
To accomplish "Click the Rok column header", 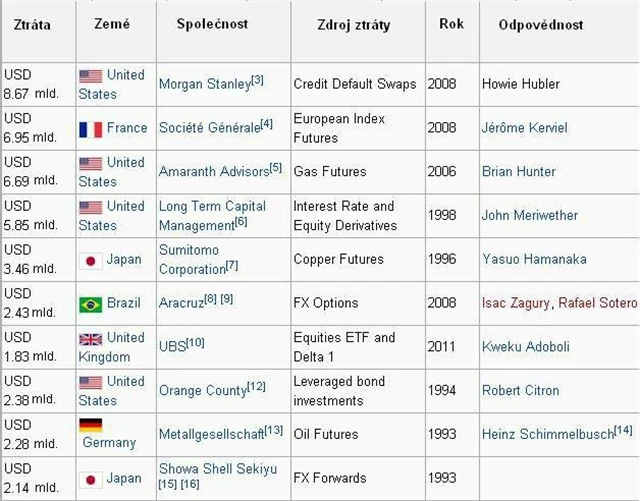I will click(x=451, y=23).
